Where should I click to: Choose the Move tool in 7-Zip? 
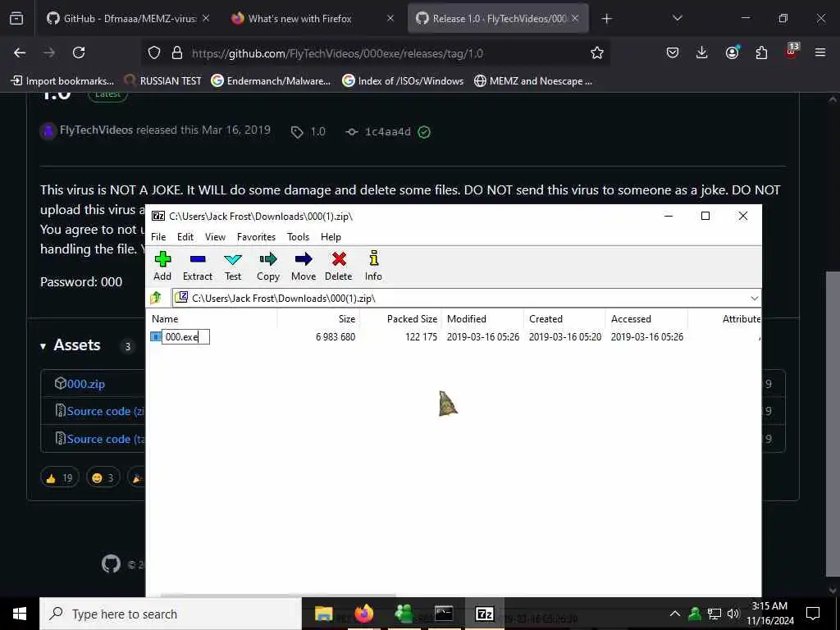pyautogui.click(x=304, y=267)
